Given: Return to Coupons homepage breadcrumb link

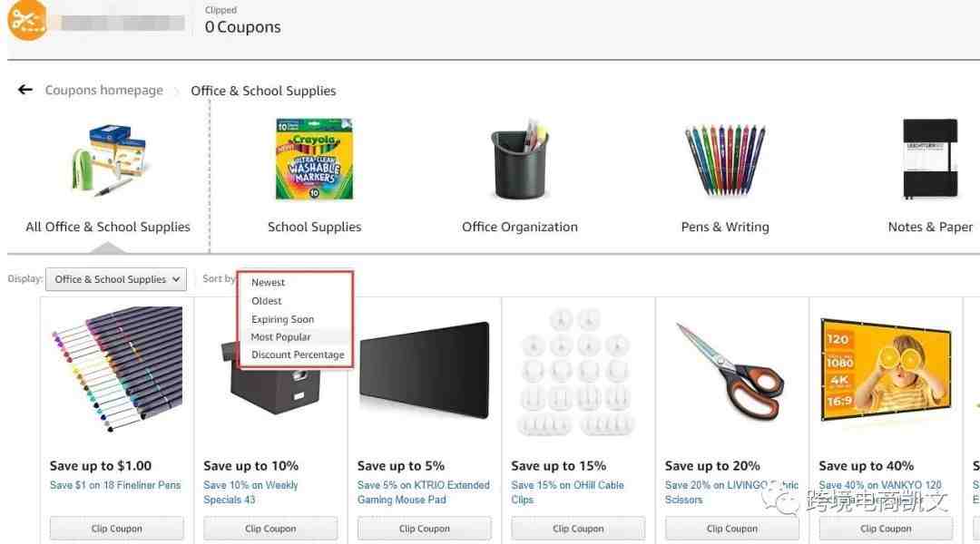Looking at the screenshot, I should (103, 90).
